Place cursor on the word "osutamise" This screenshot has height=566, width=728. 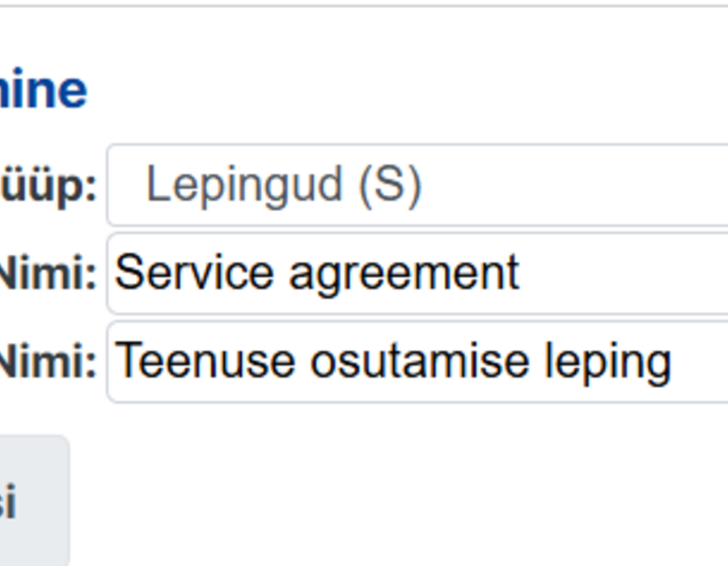420,361
